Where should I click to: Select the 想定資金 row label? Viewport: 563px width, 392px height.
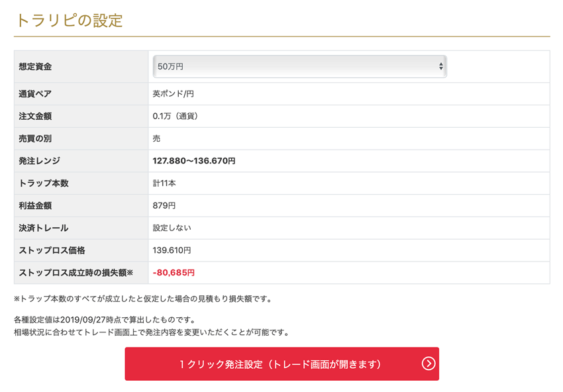pos(35,67)
